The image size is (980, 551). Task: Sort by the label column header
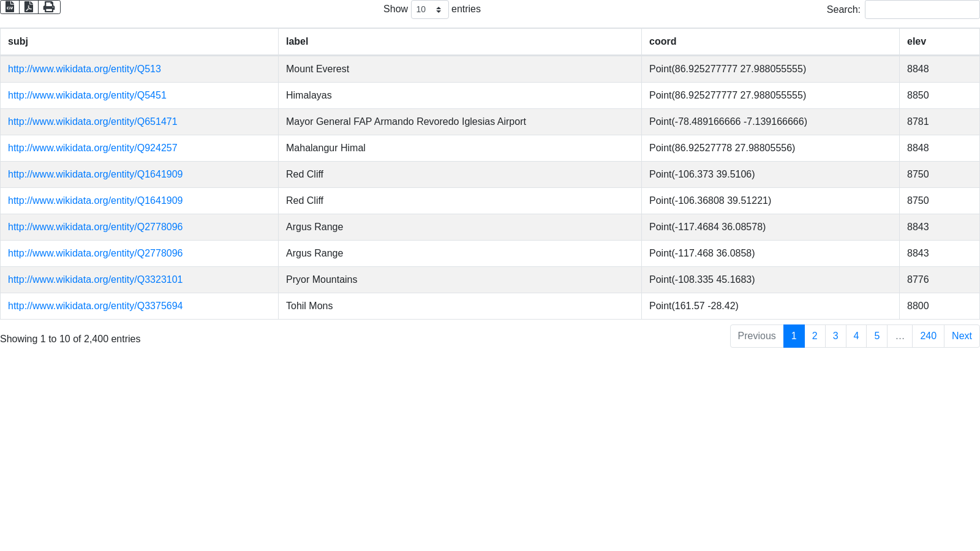[x=297, y=42]
